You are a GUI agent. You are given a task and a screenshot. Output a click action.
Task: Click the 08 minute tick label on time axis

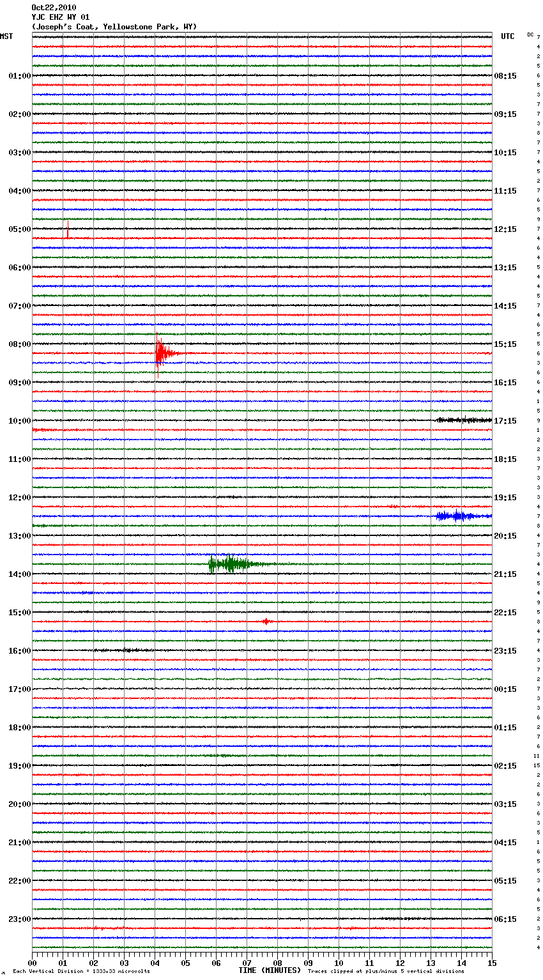tap(277, 963)
